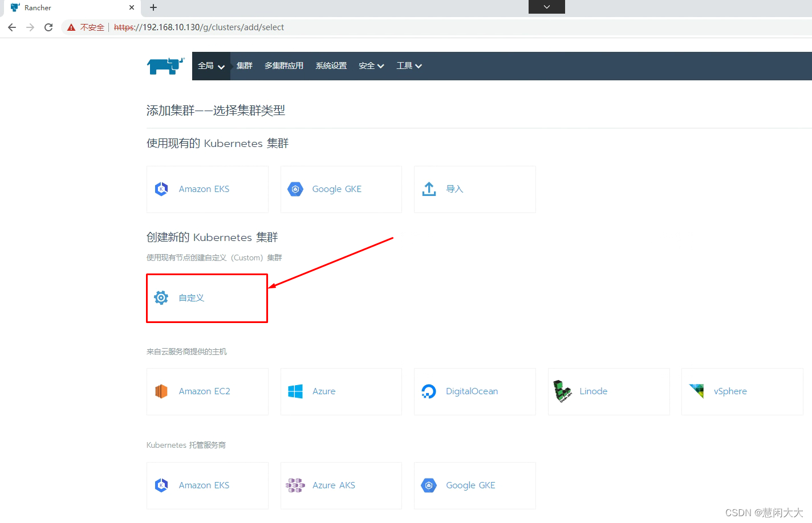The height and width of the screenshot is (523, 812).
Task: Click the Azure Windows logo icon
Action: tap(295, 391)
